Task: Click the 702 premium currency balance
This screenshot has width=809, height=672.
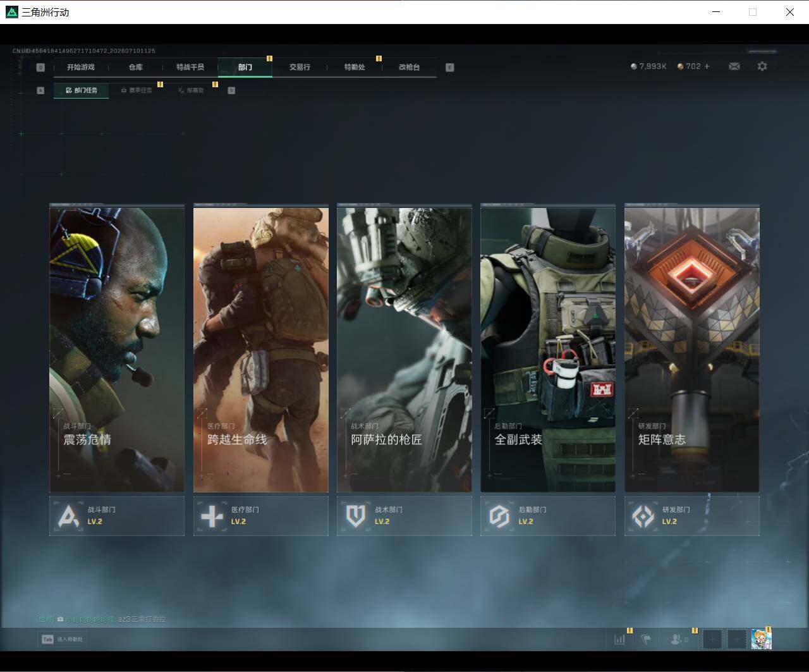Action: [x=689, y=66]
